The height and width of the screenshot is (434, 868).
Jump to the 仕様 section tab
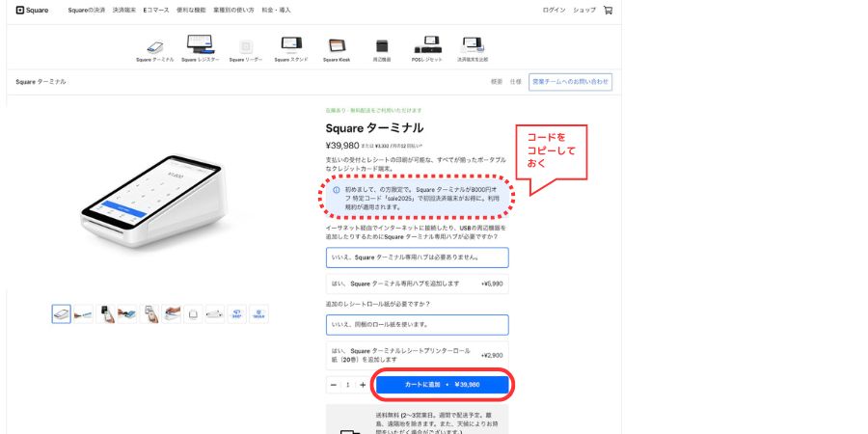(515, 81)
